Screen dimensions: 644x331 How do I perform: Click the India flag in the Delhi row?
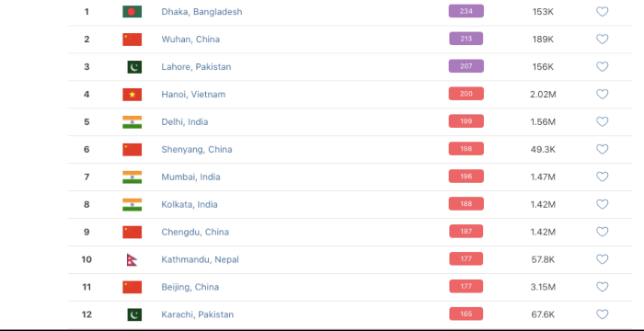[x=132, y=122]
